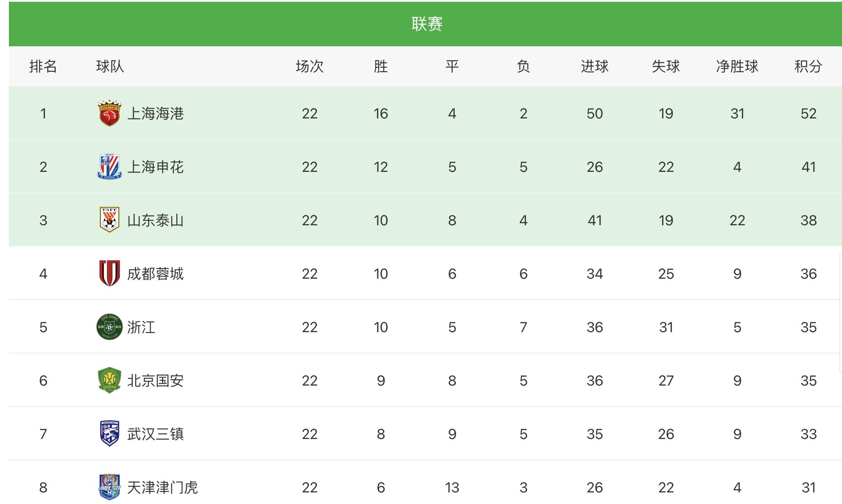Screen dimensions: 842x504
Task: Open the Chengdu Rongcheng (成都蓉城) logo
Action: tap(109, 273)
